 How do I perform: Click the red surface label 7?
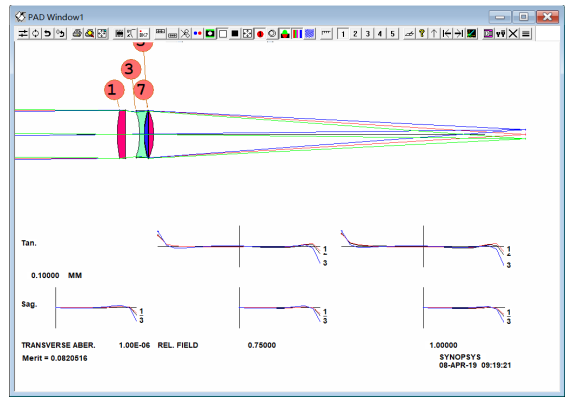(x=143, y=90)
